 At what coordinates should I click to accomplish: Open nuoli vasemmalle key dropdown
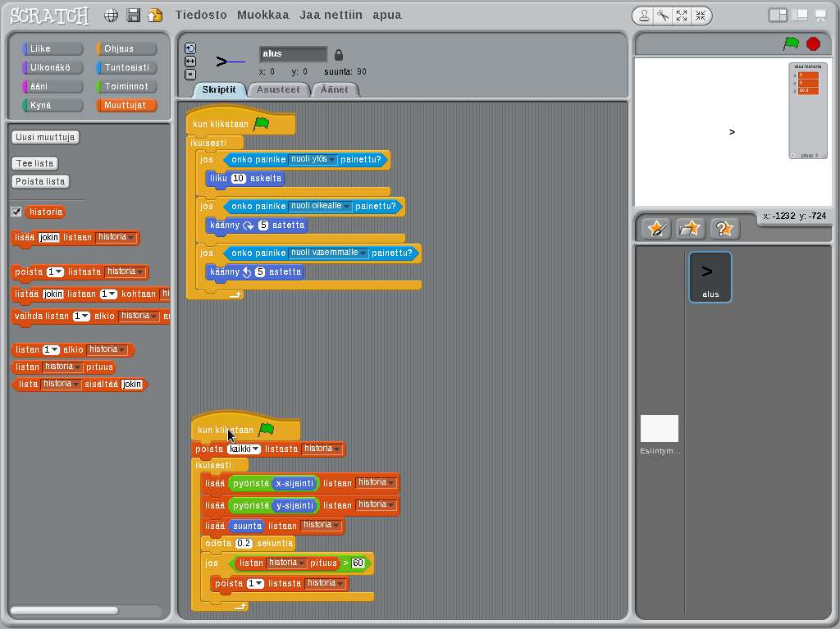328,253
